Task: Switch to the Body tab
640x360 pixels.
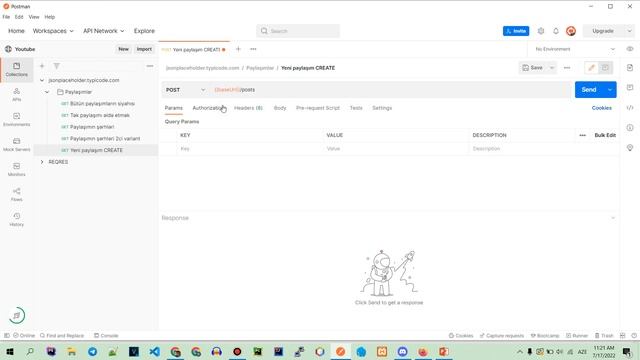Action: coord(280,108)
